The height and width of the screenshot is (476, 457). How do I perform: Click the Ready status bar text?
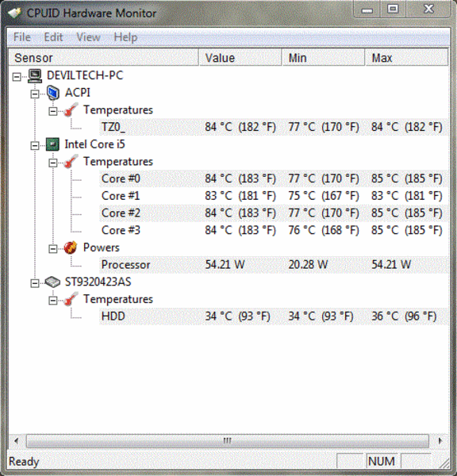pyautogui.click(x=24, y=462)
